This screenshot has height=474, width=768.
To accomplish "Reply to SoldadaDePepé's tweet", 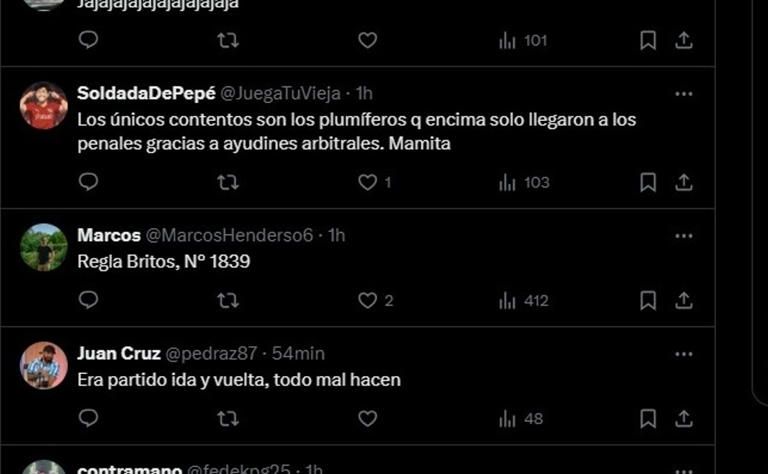I will pos(88,182).
